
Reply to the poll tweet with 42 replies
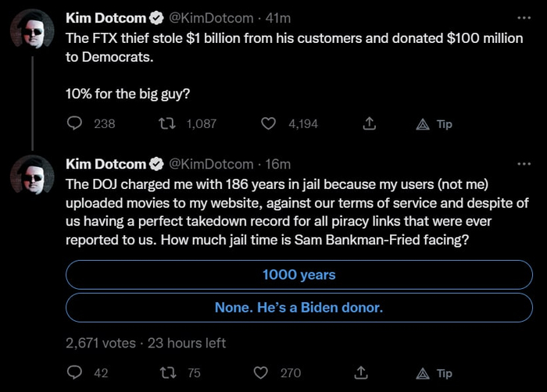[x=76, y=372]
